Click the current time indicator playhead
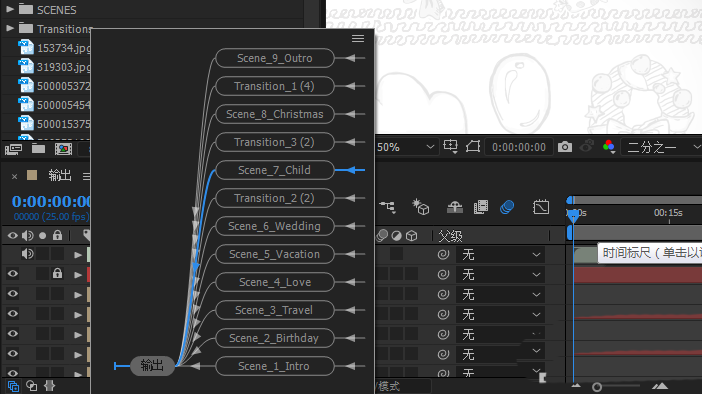This screenshot has width=702, height=394. (573, 216)
